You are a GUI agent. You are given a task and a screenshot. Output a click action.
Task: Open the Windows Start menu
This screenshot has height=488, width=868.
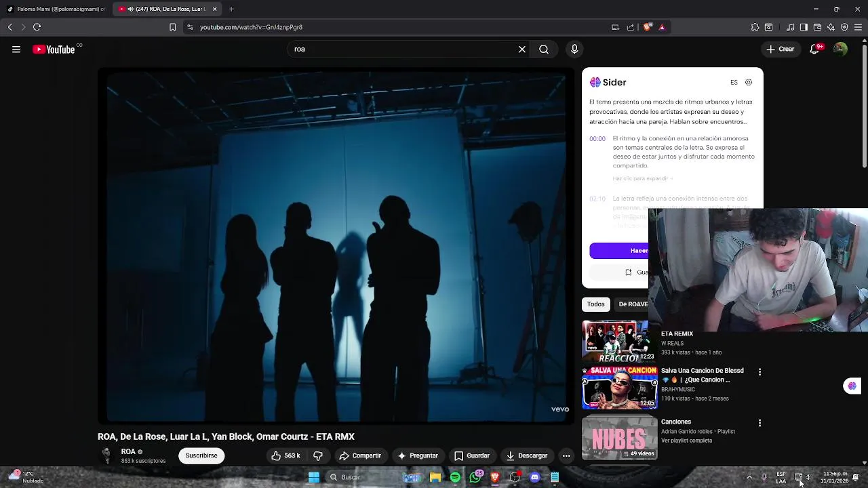point(314,477)
